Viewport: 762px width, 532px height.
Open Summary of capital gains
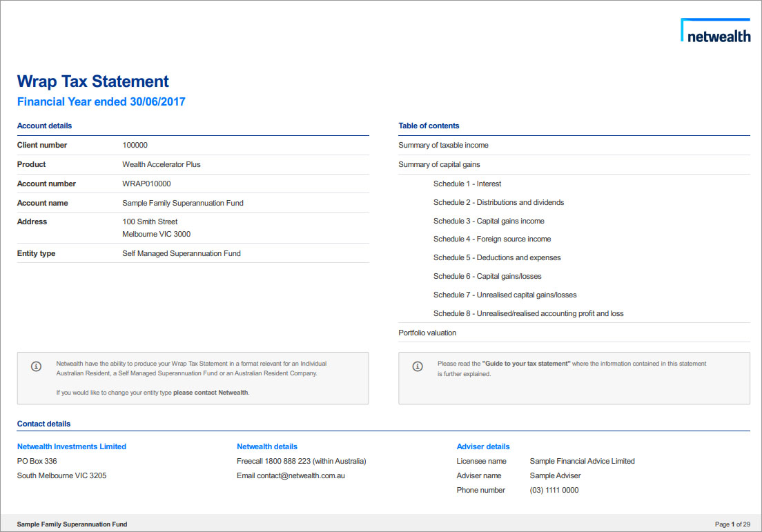(439, 165)
